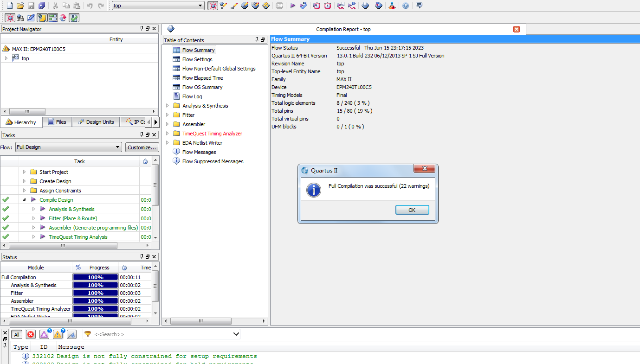Toggle the All messages filter
This screenshot has height=364, width=640.
(17, 334)
